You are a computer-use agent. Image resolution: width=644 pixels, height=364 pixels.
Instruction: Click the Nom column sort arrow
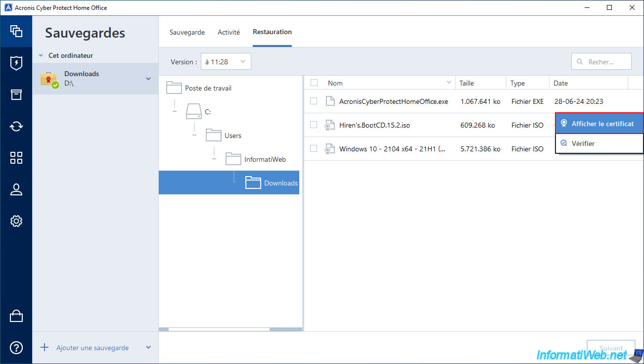coord(449,83)
